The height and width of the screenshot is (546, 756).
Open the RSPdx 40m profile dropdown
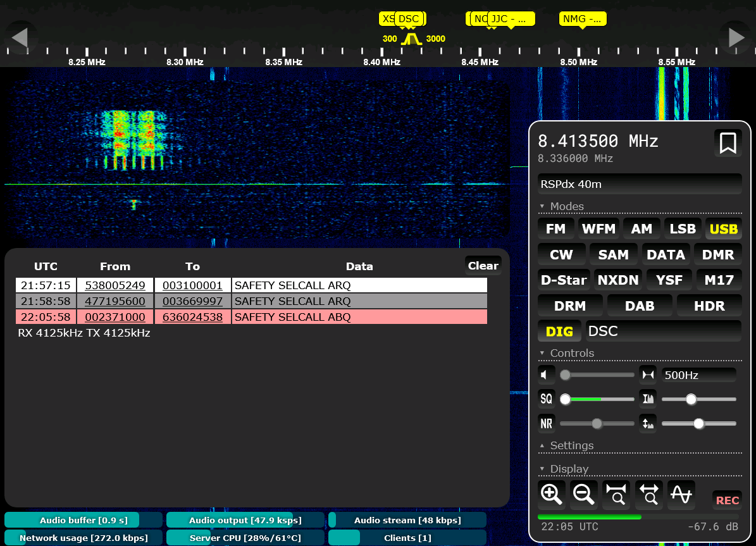[639, 184]
